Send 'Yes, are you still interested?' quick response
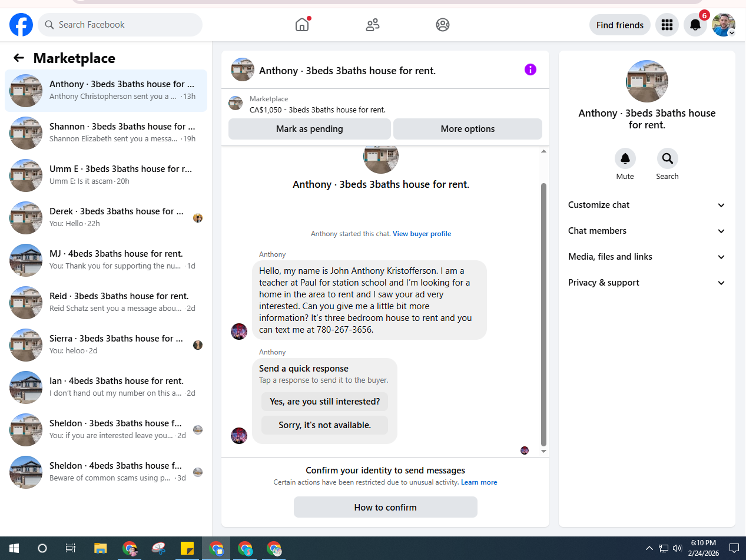Image resolution: width=746 pixels, height=560 pixels. [325, 402]
